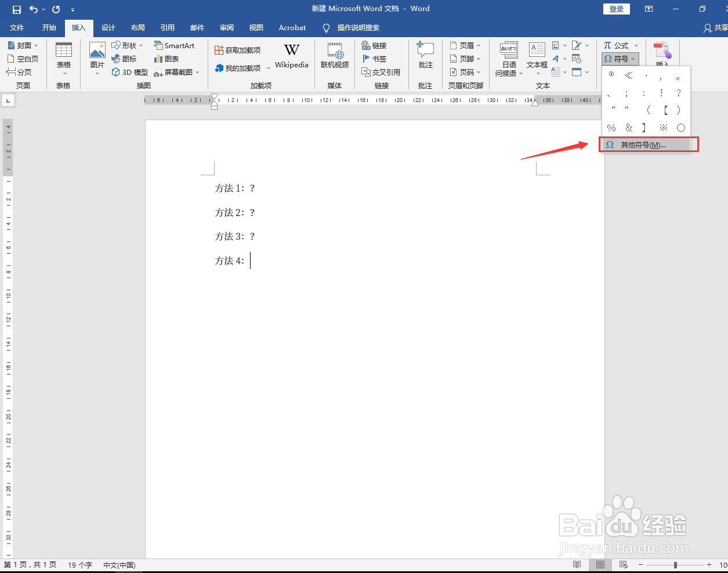The height and width of the screenshot is (573, 728).
Task: Insert the 《 double angle bracket symbol
Action: 629,75
